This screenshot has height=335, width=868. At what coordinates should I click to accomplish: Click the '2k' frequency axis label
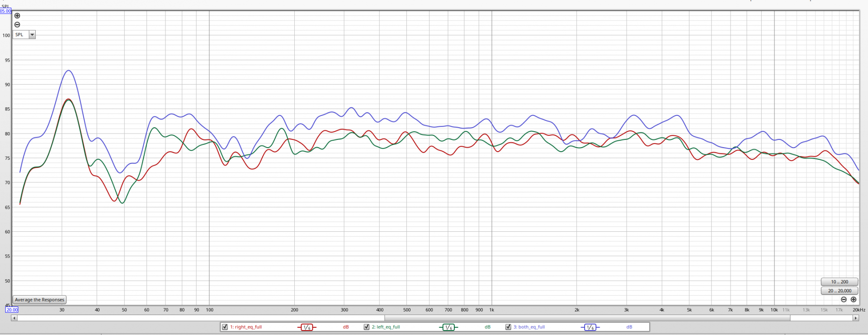click(x=577, y=310)
